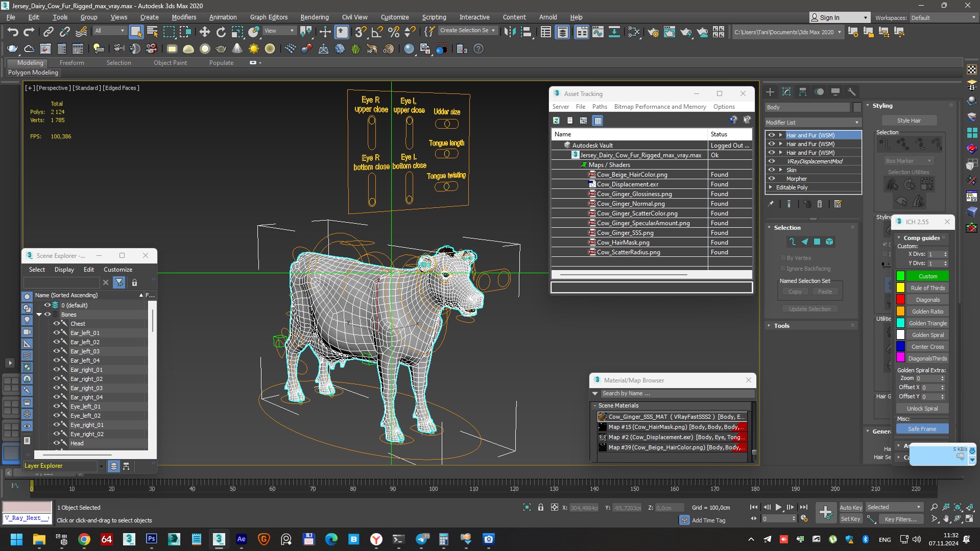Enable the By Vertex checkbox
The image size is (980, 551).
[x=783, y=257]
